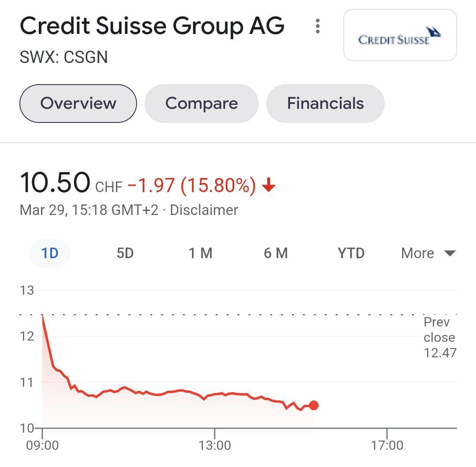Click the Prev close 12.47 label
476x467 pixels.
pos(439,337)
